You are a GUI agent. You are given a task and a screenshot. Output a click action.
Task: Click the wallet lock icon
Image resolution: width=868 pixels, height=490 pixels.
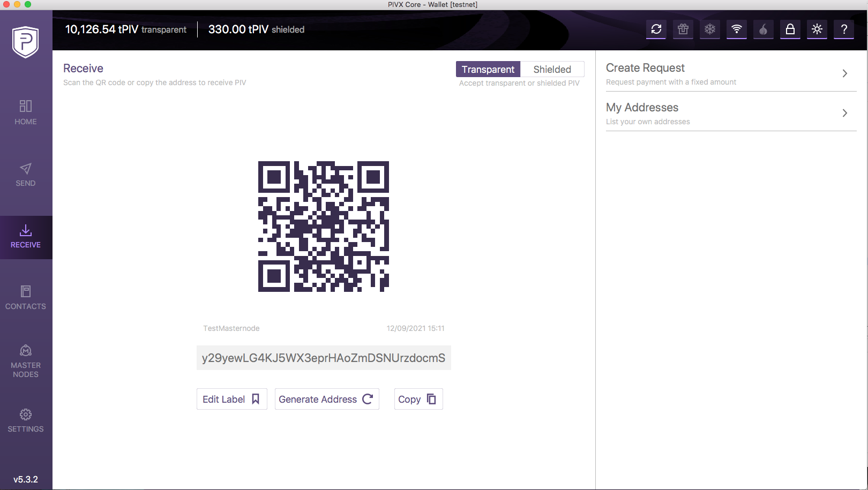point(790,29)
